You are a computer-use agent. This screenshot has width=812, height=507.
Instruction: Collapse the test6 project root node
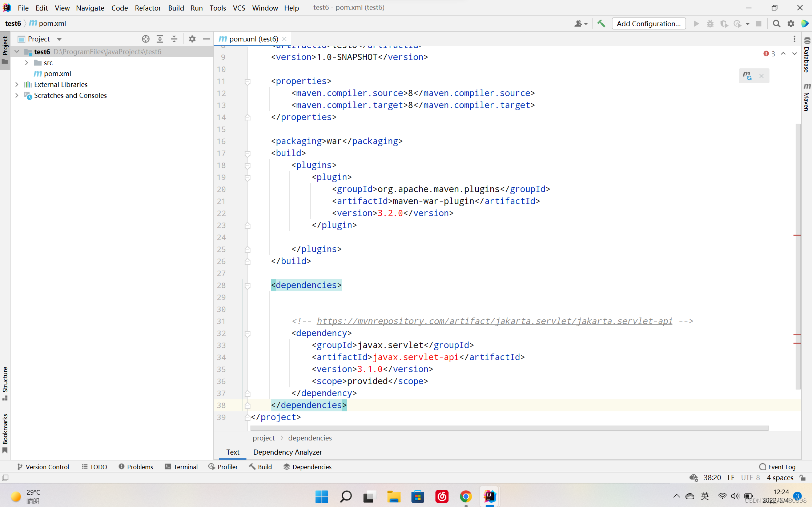17,51
